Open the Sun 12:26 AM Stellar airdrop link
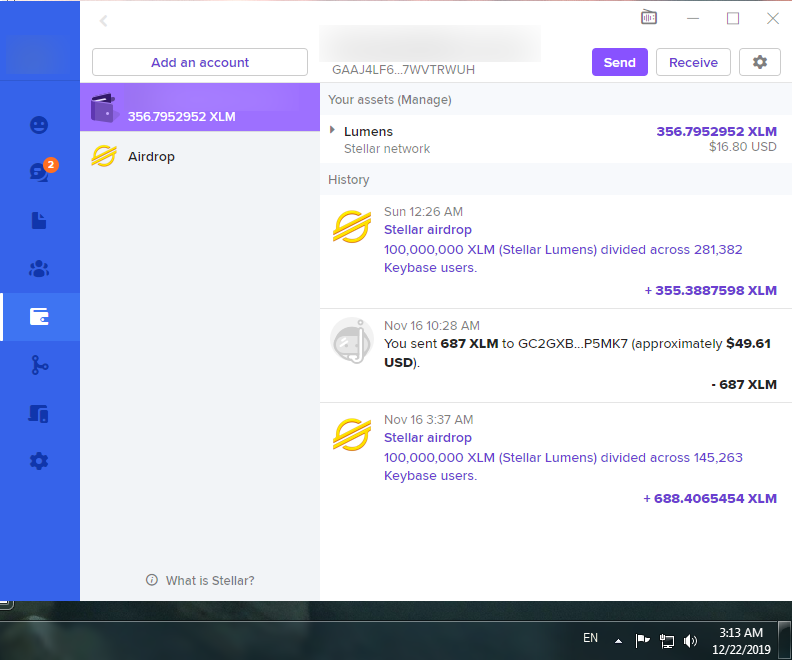 tap(427, 230)
